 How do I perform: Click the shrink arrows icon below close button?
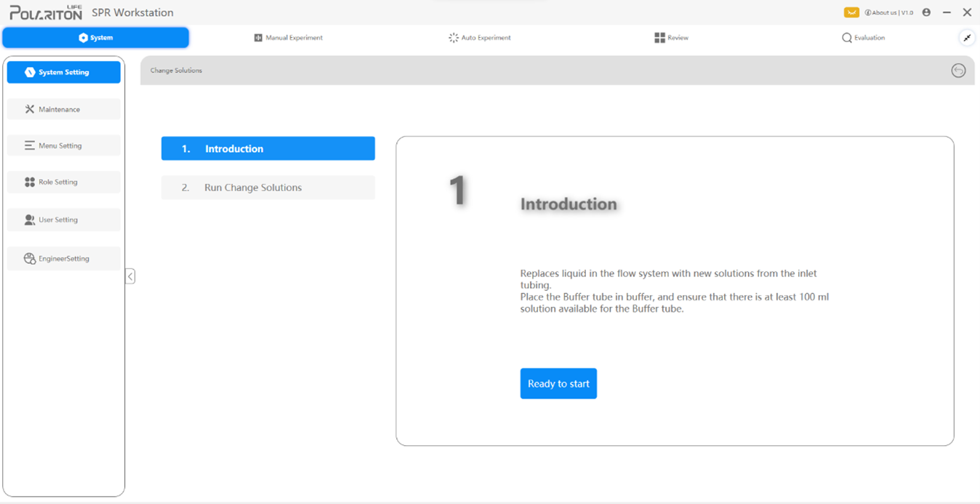coord(967,38)
